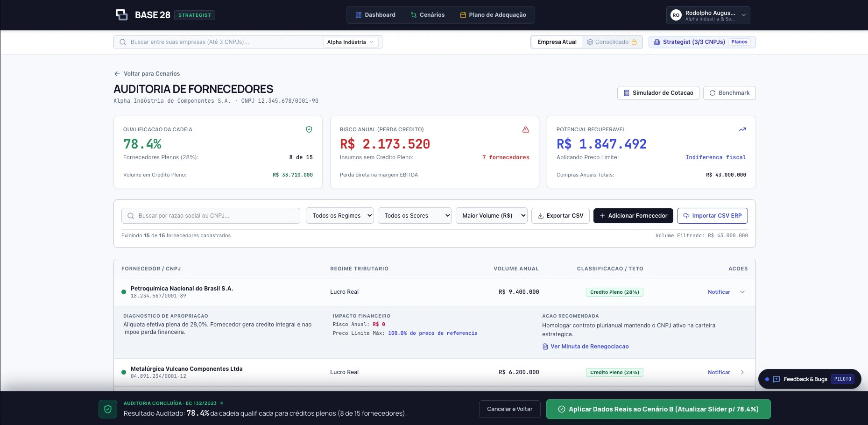Click Notificar for Metalúrgica Vulcano

pos(719,372)
